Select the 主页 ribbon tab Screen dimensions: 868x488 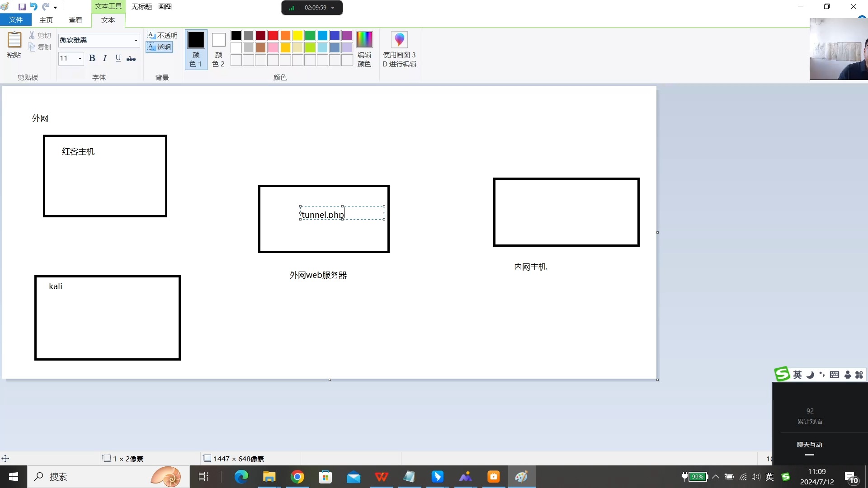[x=46, y=20]
